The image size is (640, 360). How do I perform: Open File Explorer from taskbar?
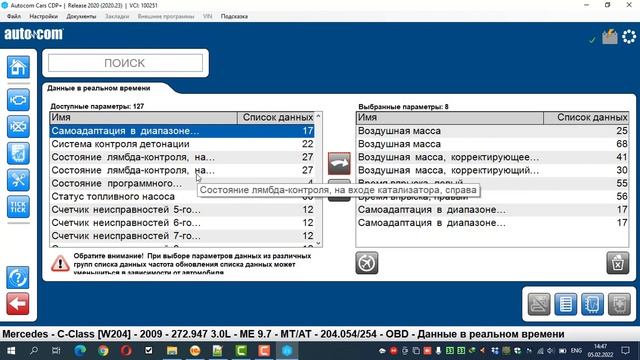click(172, 351)
